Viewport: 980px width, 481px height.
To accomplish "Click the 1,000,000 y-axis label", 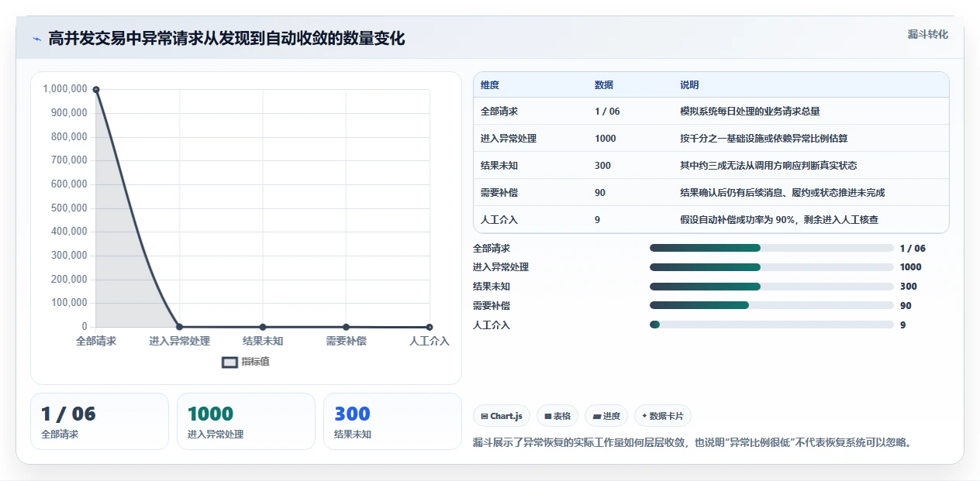I will pos(65,89).
